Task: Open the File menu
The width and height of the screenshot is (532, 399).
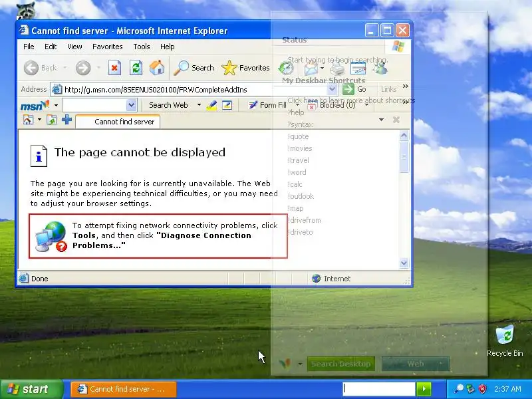Action: [29, 47]
